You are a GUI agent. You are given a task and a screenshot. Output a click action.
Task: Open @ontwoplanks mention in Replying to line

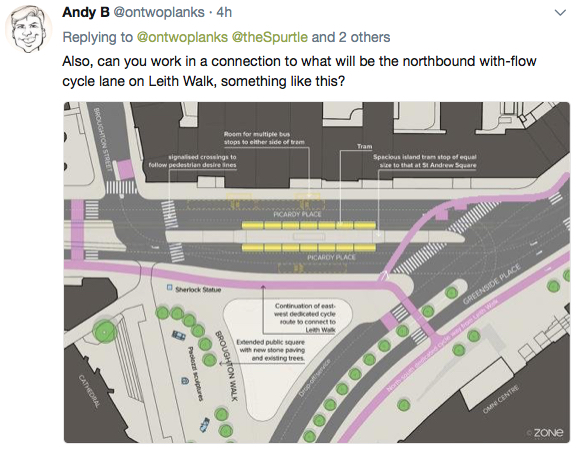[182, 37]
